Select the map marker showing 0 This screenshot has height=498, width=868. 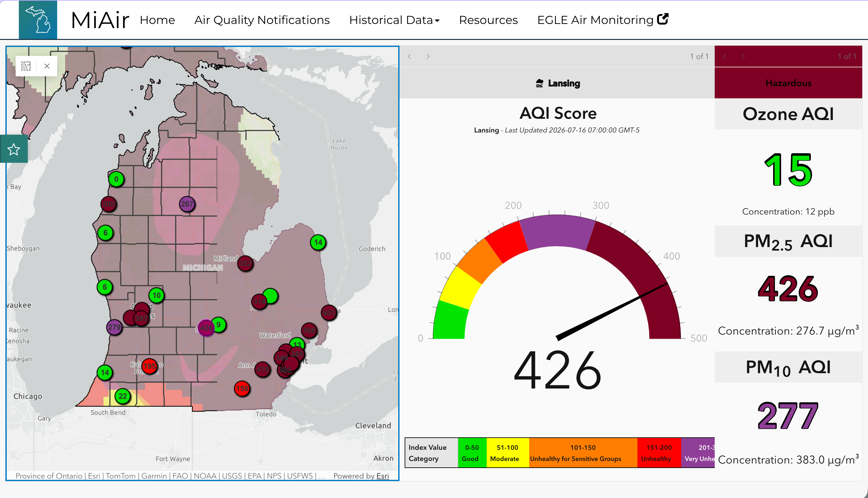pos(116,179)
